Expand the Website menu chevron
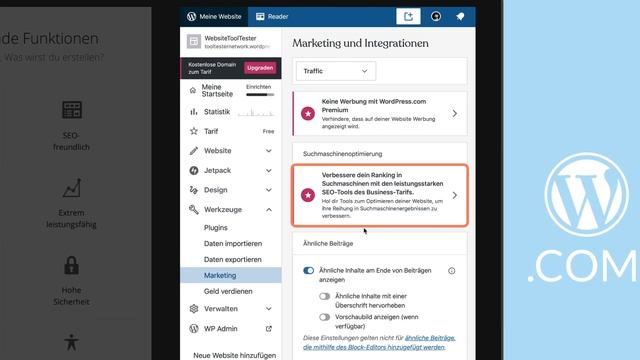 (269, 151)
